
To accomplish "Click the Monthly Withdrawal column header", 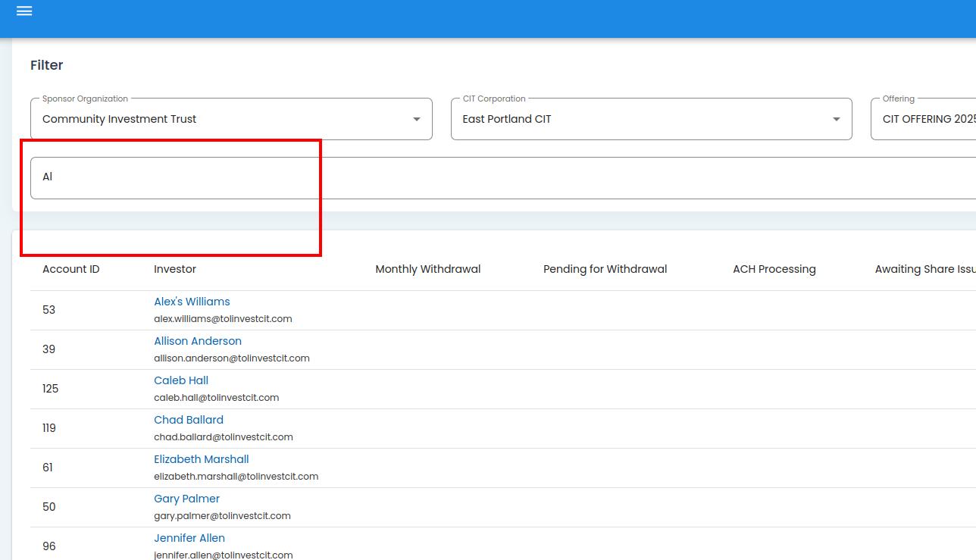I will (x=428, y=269).
